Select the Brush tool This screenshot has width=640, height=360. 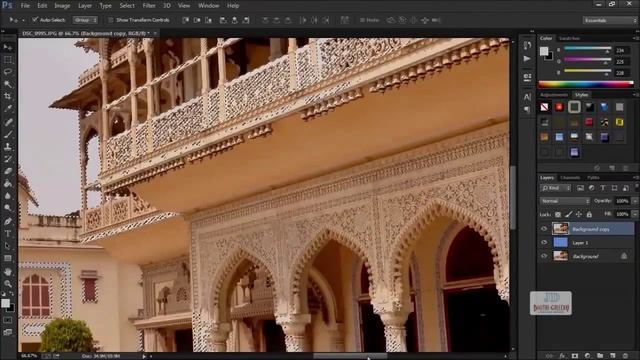[x=8, y=134]
